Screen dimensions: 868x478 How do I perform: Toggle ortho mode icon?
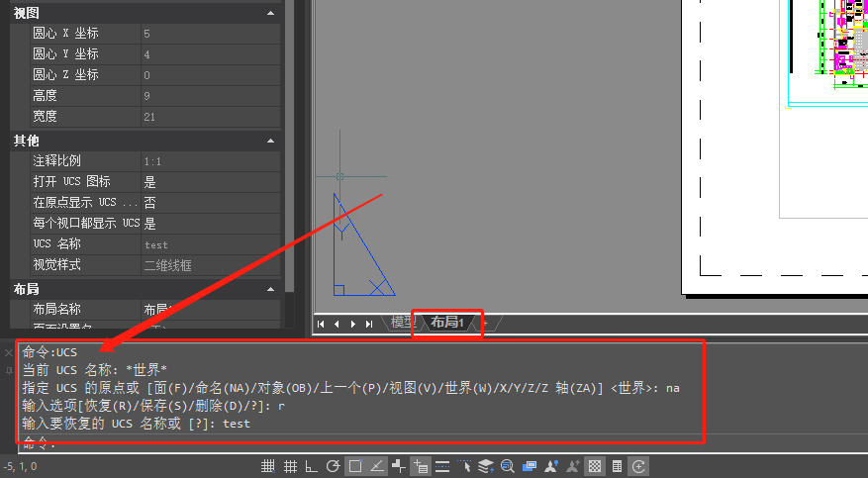(312, 466)
